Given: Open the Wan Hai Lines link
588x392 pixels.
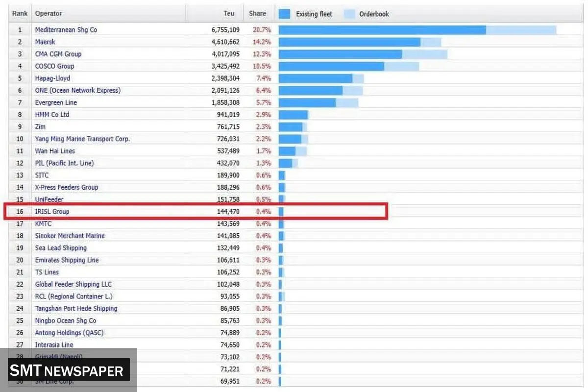Looking at the screenshot, I should click(x=55, y=151).
